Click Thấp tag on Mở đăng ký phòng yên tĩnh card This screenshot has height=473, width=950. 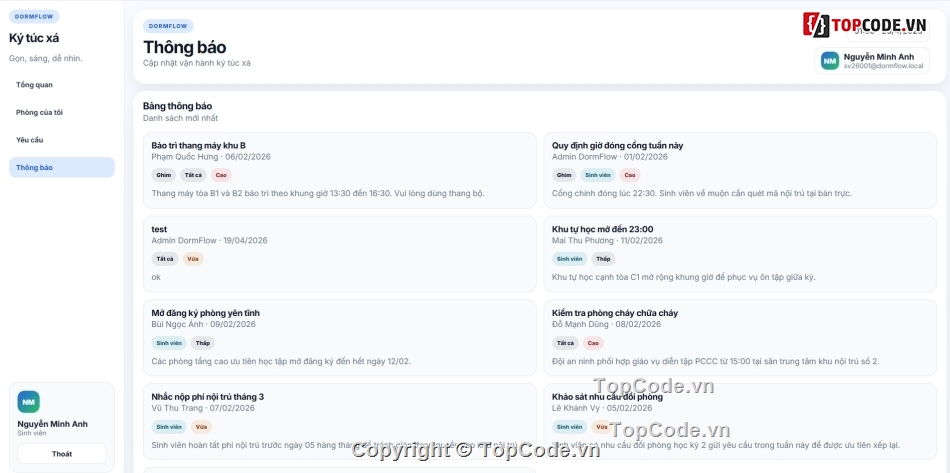click(202, 343)
